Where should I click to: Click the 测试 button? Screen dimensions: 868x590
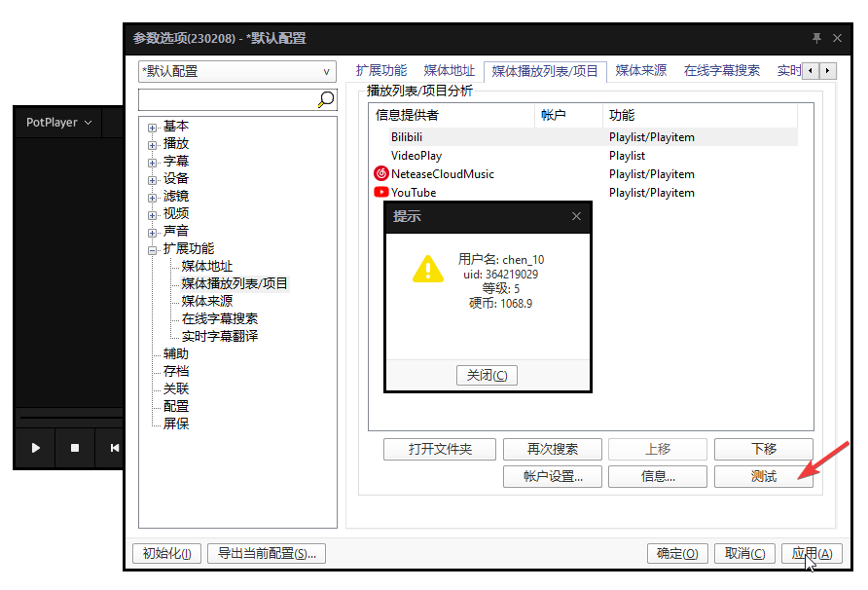(x=764, y=476)
